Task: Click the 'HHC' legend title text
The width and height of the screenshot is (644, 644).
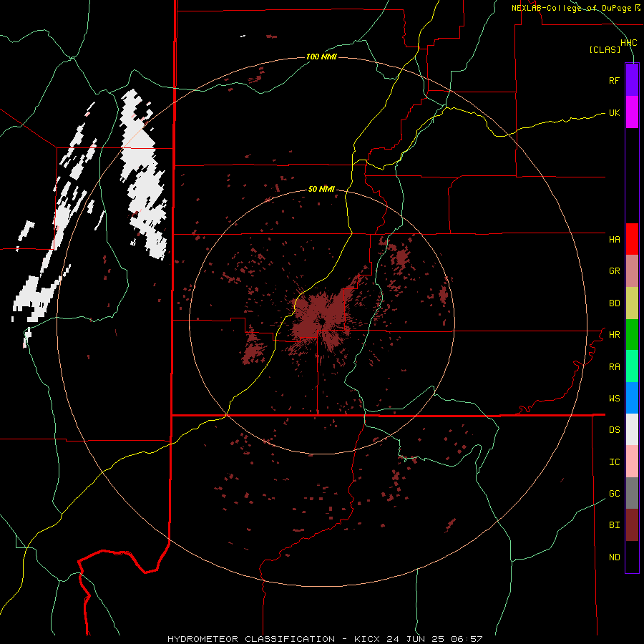Action: coord(628,43)
